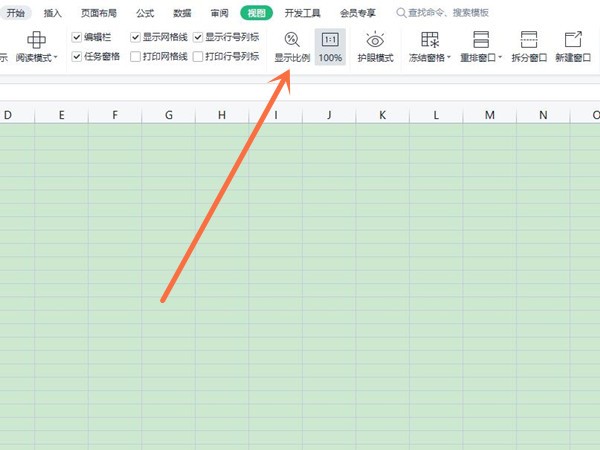The image size is (600, 450).
Task: Toggle the 编辑栏 checkbox
Action: [77, 37]
